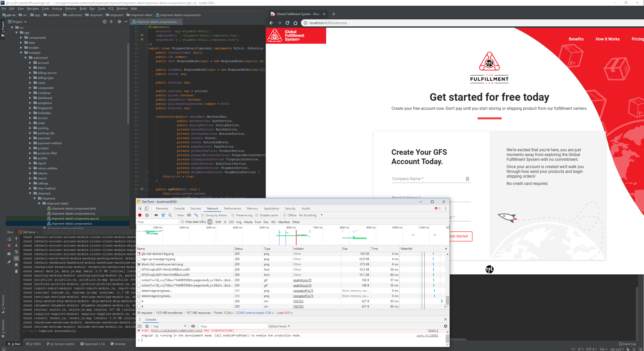Open shipment-detail.component.html in the project tree
Screen dimensions: 644x351
[x=73, y=208]
